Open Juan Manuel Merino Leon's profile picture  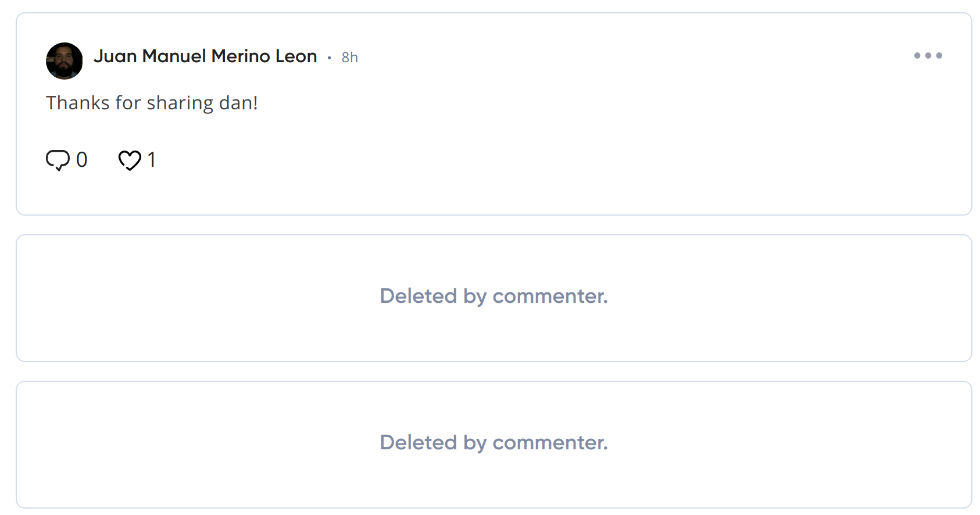point(65,60)
